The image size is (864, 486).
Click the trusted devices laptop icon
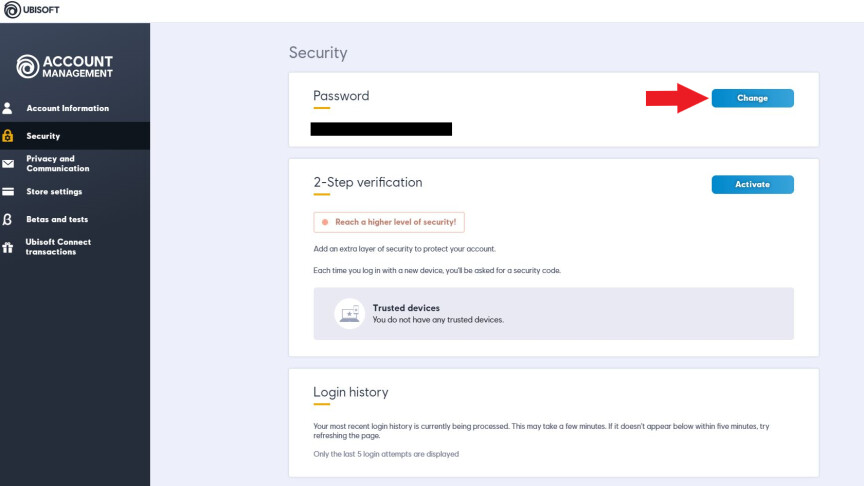coord(349,314)
